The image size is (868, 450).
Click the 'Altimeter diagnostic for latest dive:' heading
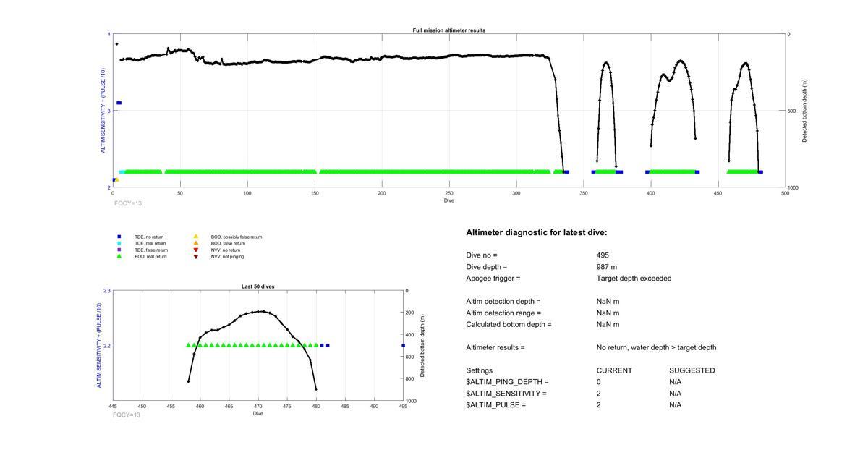pyautogui.click(x=537, y=233)
